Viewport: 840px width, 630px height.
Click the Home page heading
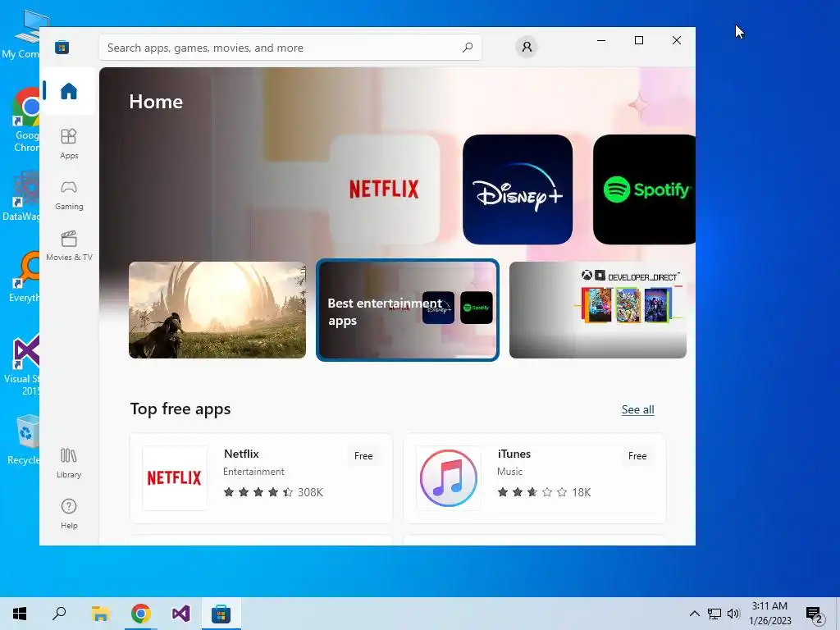point(156,102)
